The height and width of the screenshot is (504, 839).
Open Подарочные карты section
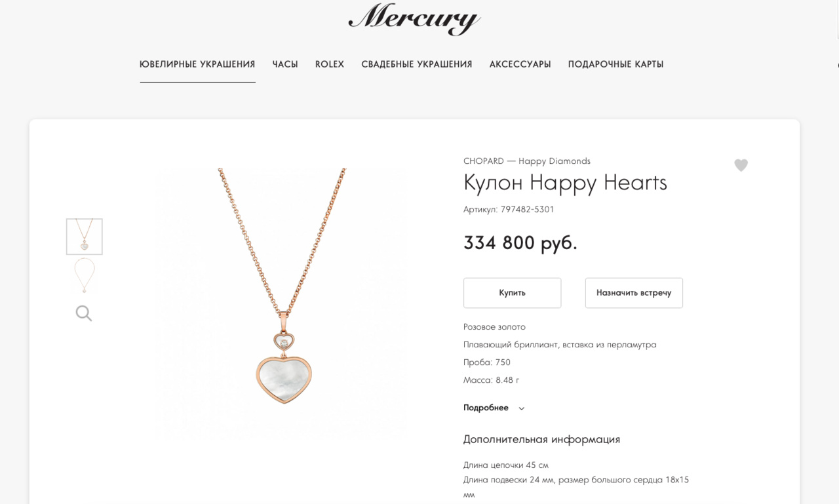616,64
